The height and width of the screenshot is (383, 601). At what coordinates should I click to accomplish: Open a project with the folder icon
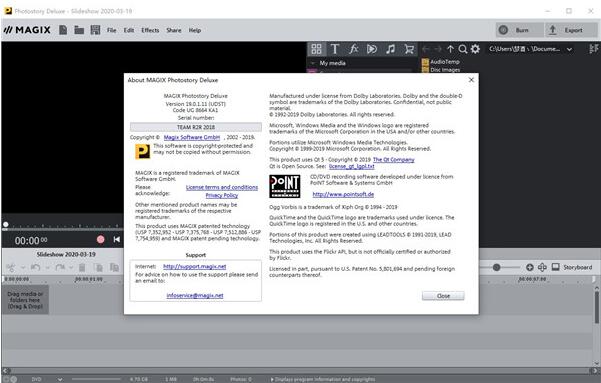pyautogui.click(x=79, y=30)
